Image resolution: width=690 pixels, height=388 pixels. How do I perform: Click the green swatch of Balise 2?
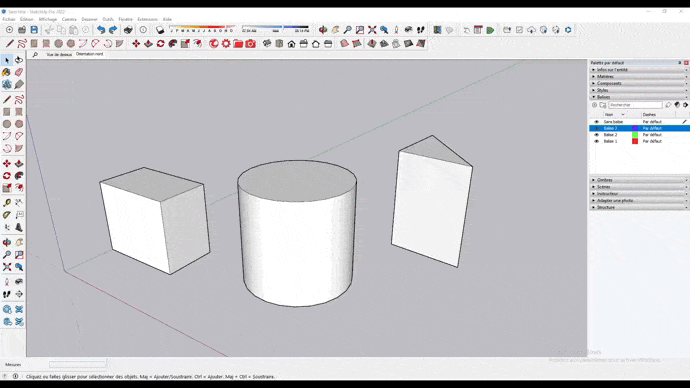pos(635,135)
